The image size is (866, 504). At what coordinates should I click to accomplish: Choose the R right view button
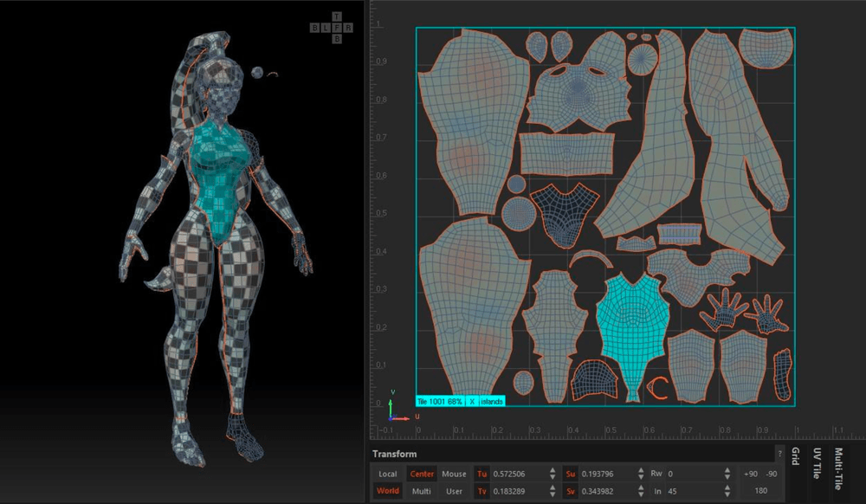(347, 29)
